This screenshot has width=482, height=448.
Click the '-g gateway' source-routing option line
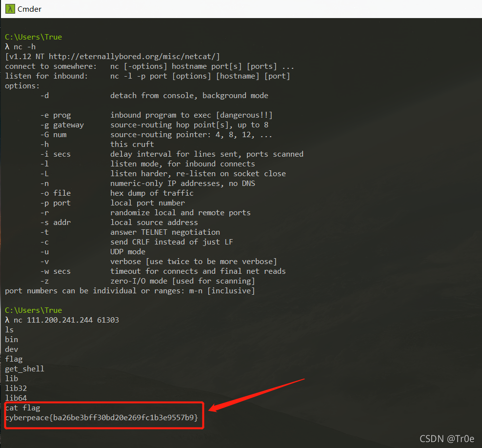click(x=154, y=125)
